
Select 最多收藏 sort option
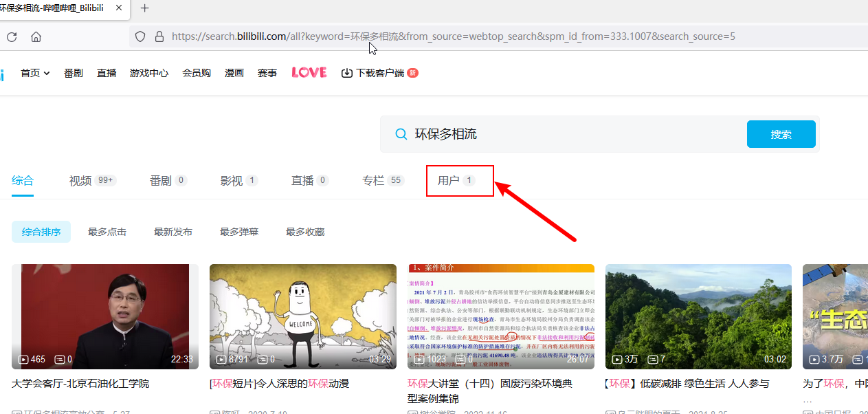[x=305, y=232]
